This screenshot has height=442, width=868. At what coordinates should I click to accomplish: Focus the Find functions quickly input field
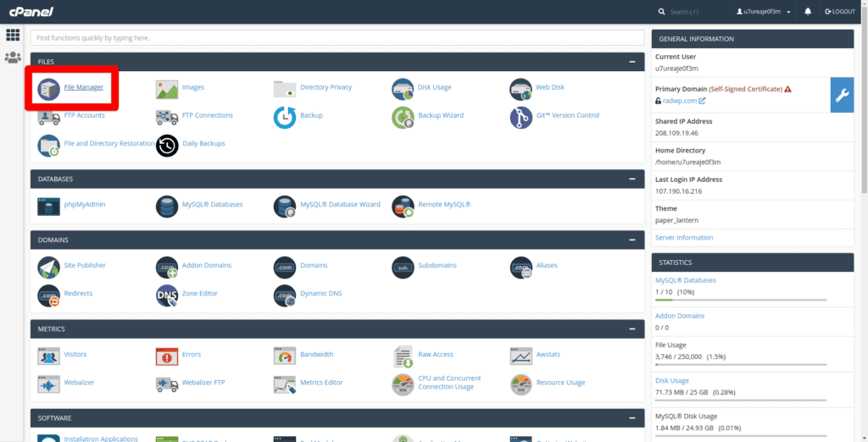[337, 38]
